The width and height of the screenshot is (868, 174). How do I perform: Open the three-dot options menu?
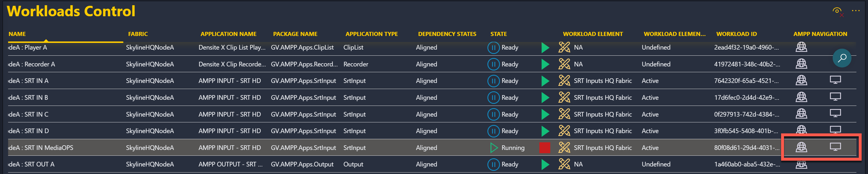click(856, 10)
